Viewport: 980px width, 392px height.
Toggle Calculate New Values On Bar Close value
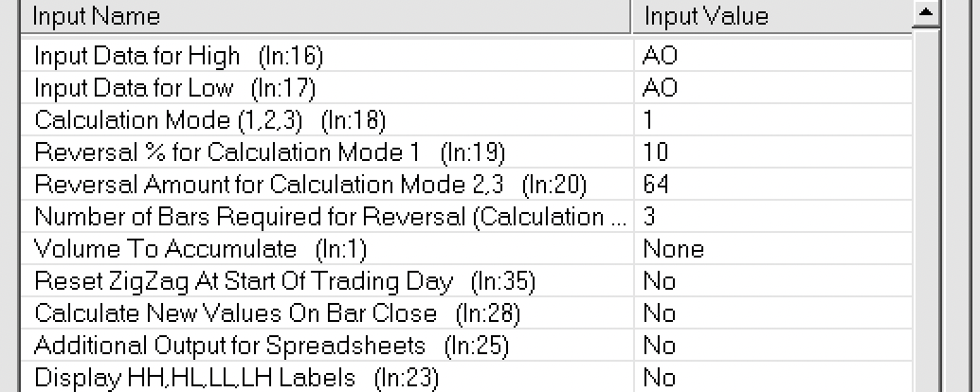659,313
